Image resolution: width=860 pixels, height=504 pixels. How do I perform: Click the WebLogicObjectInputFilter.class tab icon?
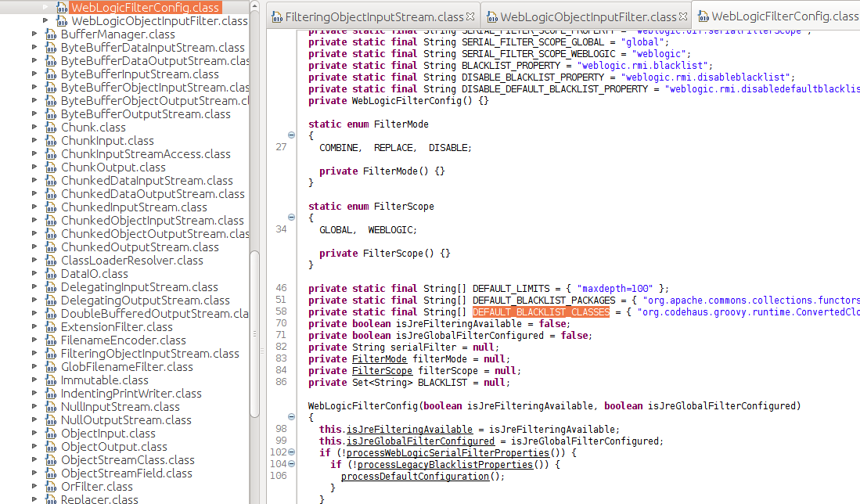pos(492,17)
